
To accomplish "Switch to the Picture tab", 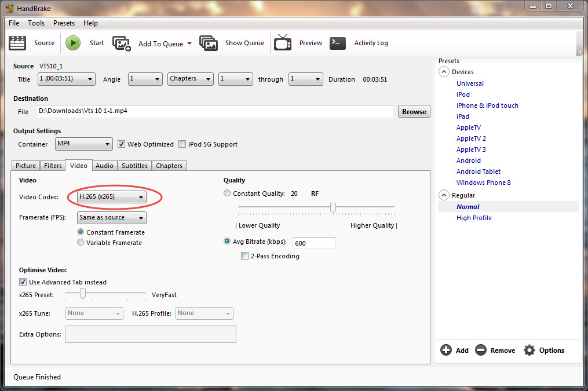I will click(26, 166).
